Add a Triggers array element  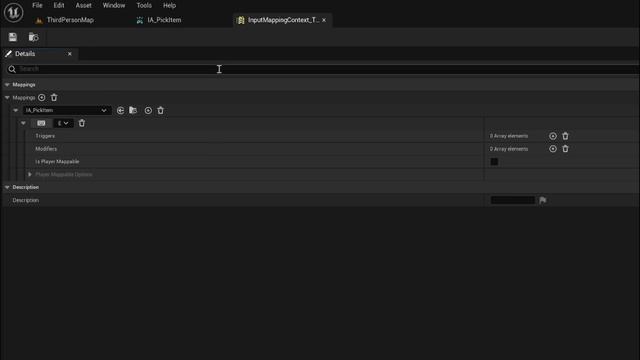[x=553, y=136]
